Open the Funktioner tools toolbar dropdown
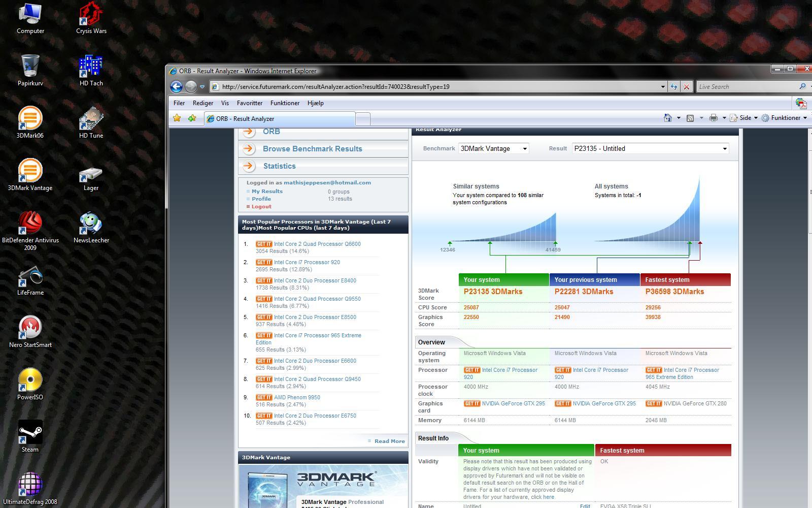The width and height of the screenshot is (812, 508). (784, 118)
